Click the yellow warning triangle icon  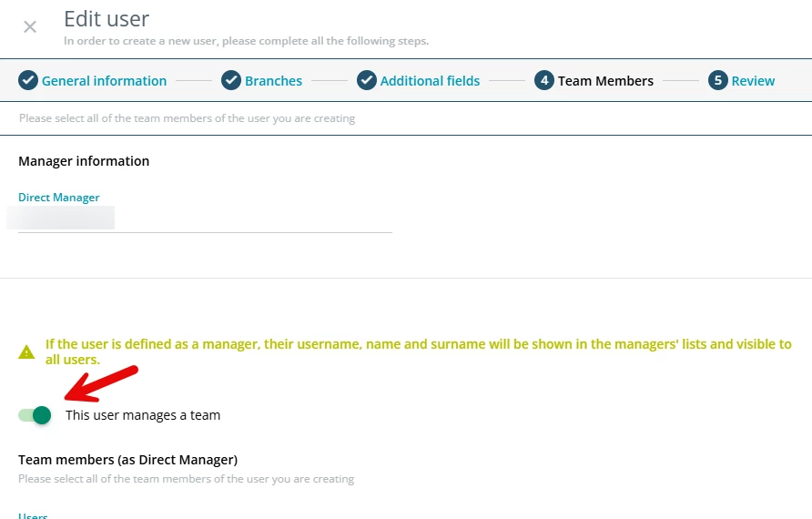[x=27, y=351]
